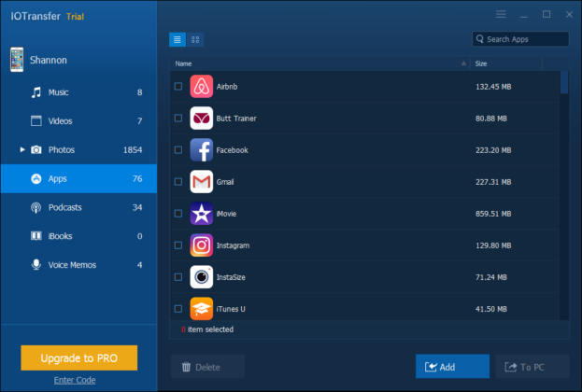Viewport: 582px width, 392px height.
Task: Open the Podcasts category
Action: click(78, 207)
